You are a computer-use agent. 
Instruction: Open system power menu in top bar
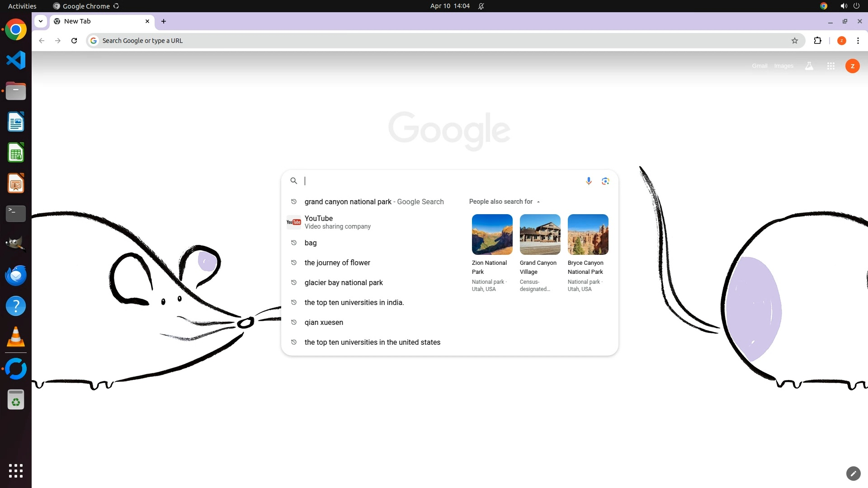click(856, 6)
